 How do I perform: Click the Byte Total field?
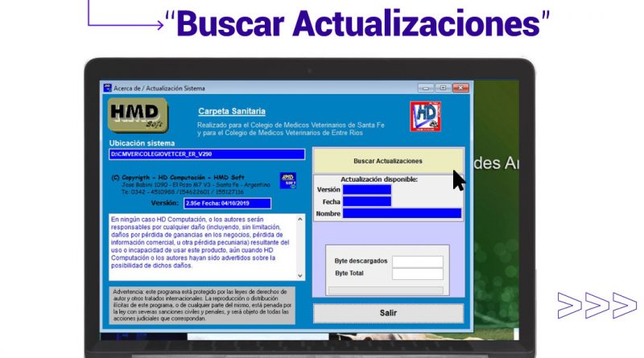[418, 274]
